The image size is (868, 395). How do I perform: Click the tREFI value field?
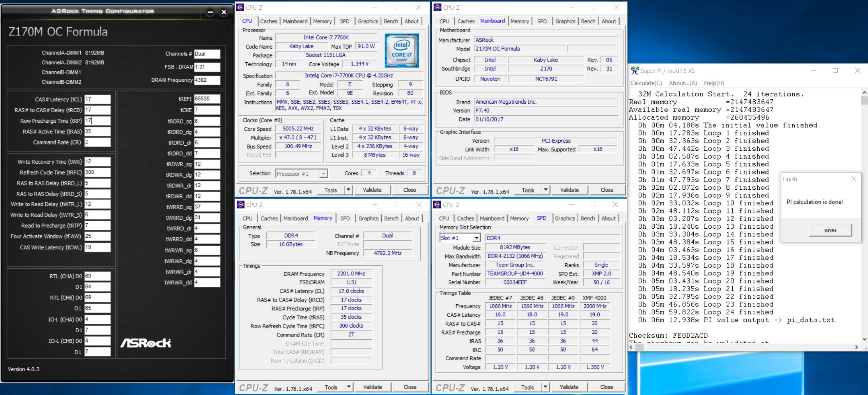click(207, 99)
